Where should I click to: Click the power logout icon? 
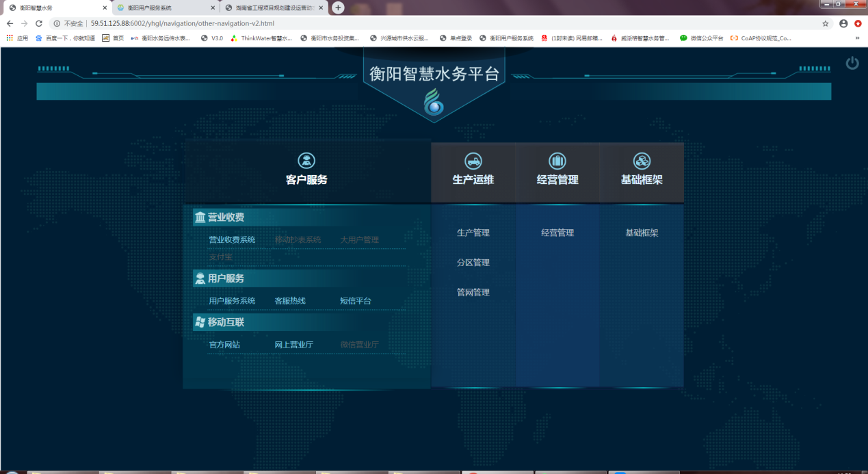(852, 64)
